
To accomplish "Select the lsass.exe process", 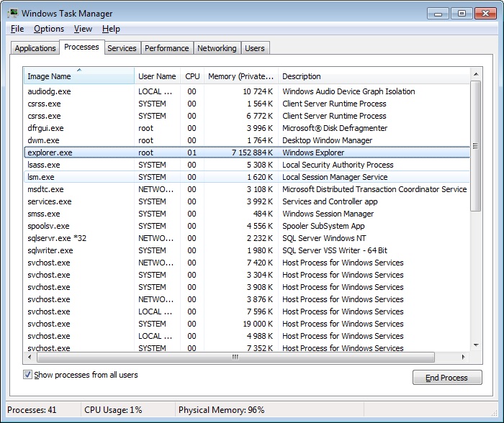I will coord(246,165).
